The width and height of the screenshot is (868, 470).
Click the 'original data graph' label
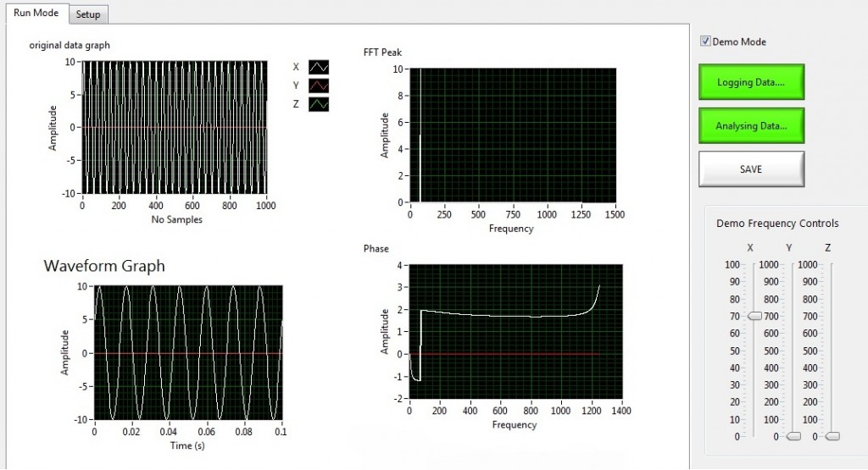(70, 46)
